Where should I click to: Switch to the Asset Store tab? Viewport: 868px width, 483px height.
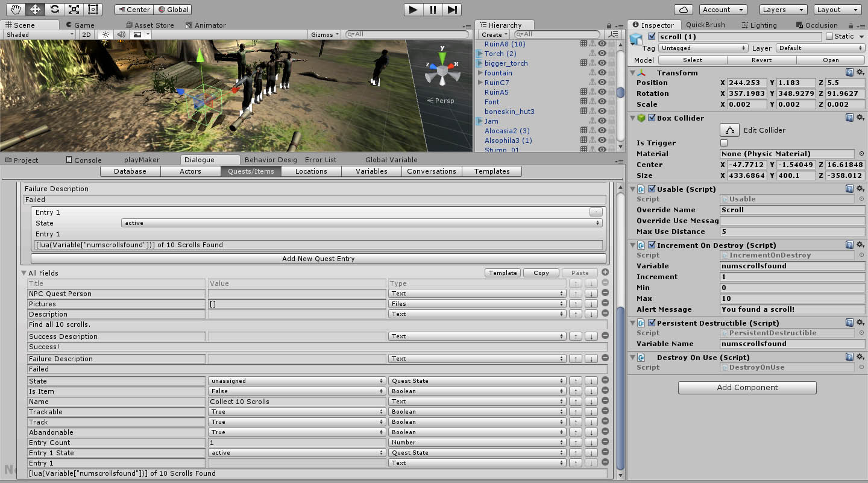pyautogui.click(x=149, y=25)
